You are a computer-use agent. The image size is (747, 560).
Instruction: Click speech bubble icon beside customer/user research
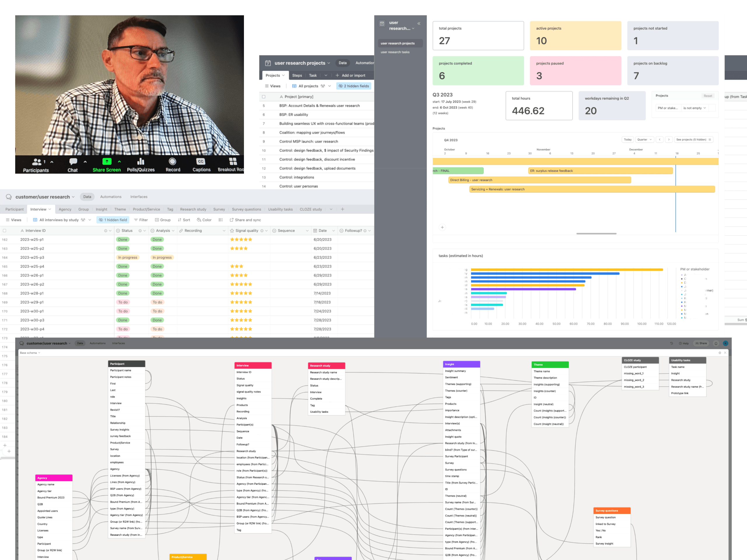[9, 197]
